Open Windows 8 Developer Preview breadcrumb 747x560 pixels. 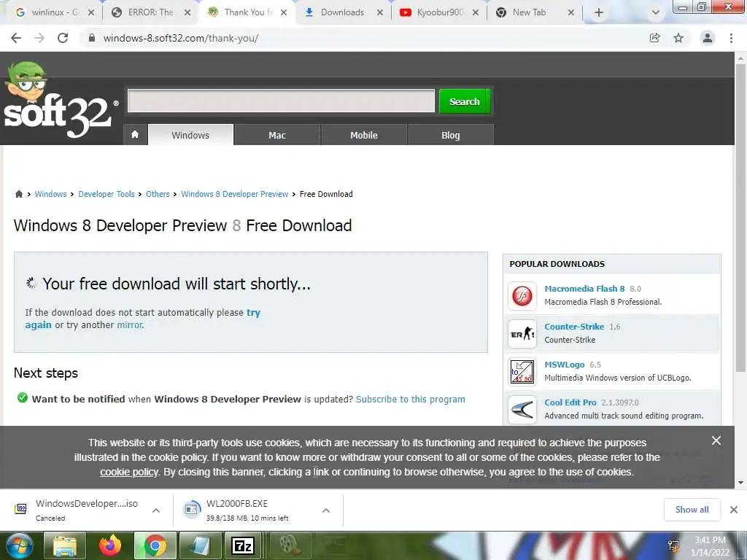[x=234, y=194]
